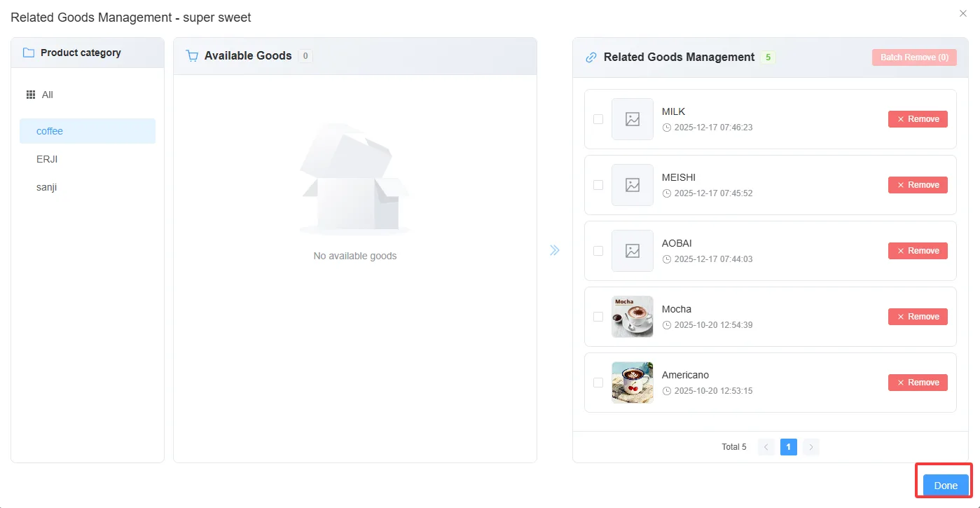The image size is (980, 508).
Task: Open the sanji category
Action: (x=88, y=187)
